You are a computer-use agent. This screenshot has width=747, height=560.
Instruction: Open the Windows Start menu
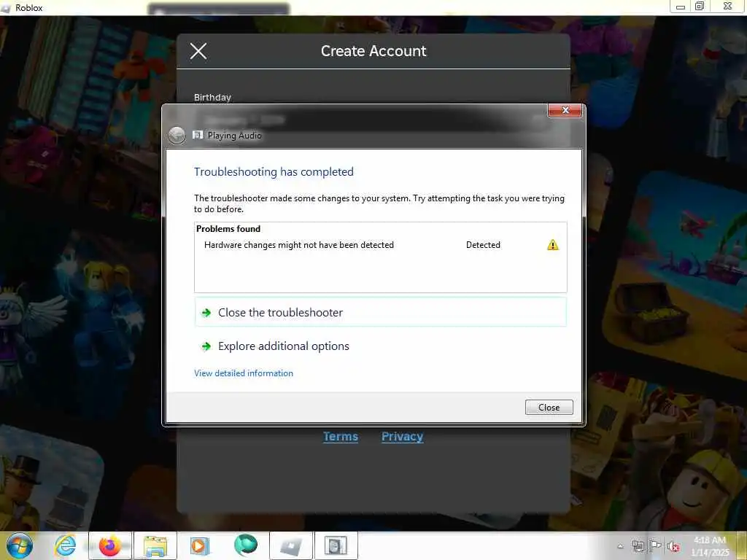(x=20, y=545)
